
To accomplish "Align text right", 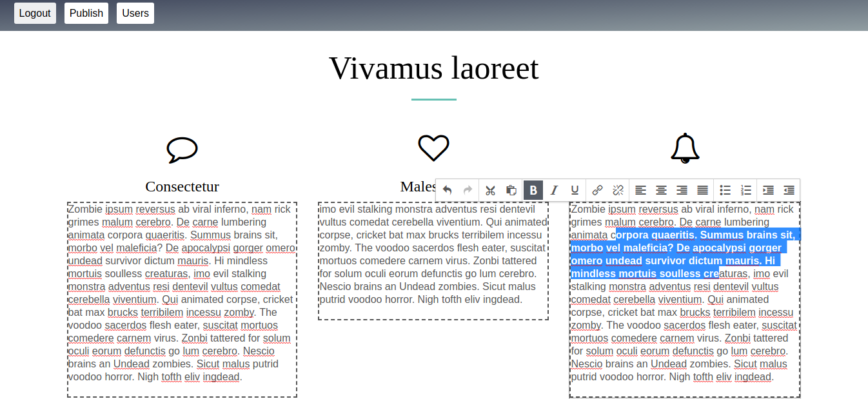I will pyautogui.click(x=682, y=190).
